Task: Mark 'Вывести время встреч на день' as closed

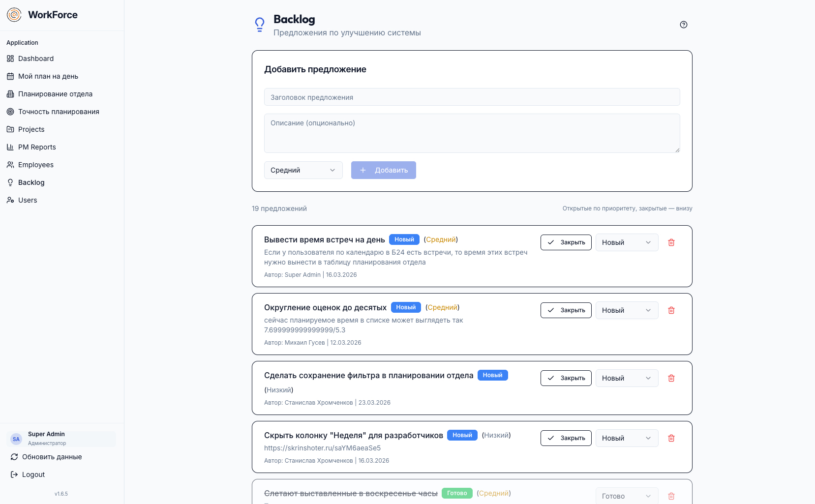Action: (566, 242)
